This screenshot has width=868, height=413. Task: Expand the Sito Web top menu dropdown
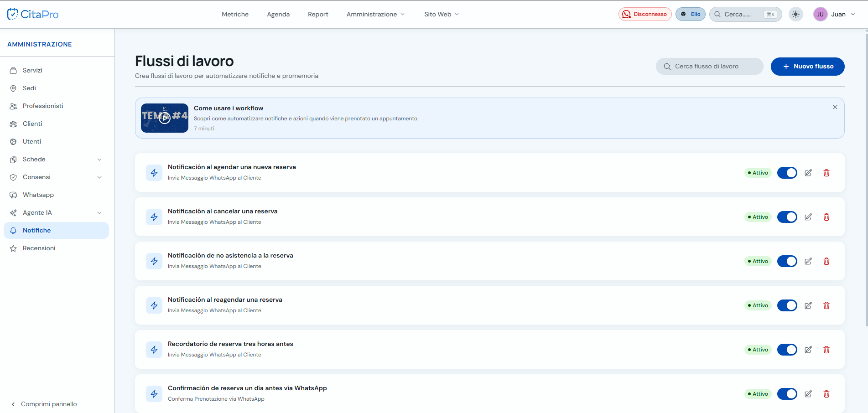[442, 14]
